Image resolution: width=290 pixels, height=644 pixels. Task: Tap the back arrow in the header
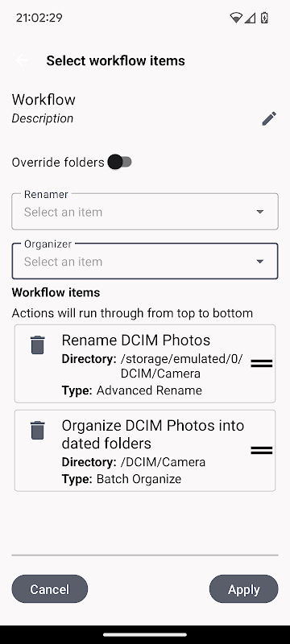(x=22, y=60)
